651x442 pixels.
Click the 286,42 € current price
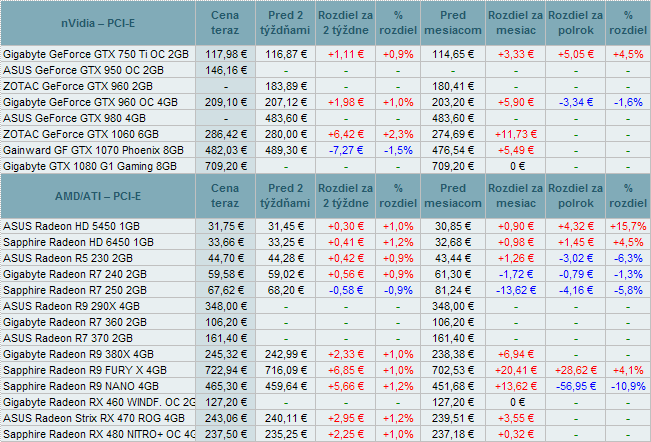pos(226,134)
